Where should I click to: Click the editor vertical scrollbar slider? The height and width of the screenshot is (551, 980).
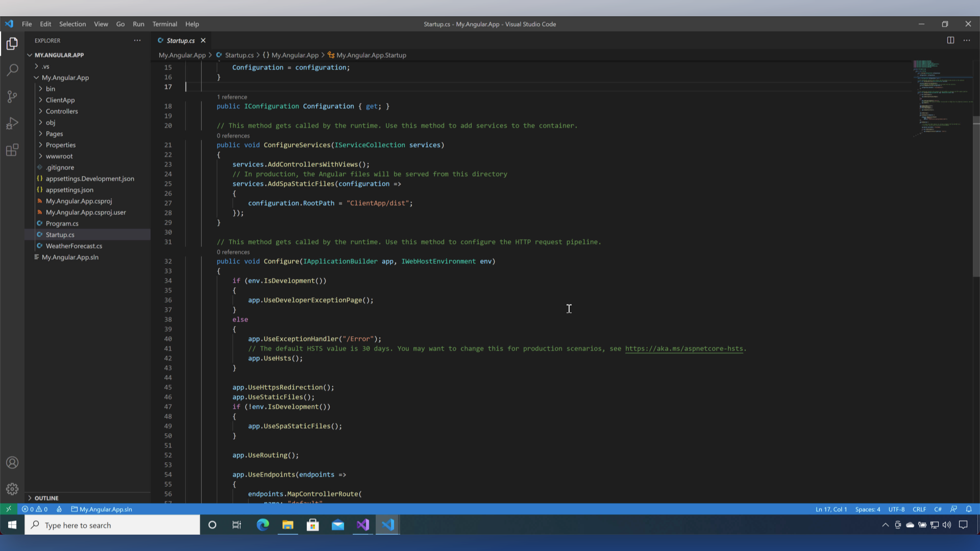[976, 196]
